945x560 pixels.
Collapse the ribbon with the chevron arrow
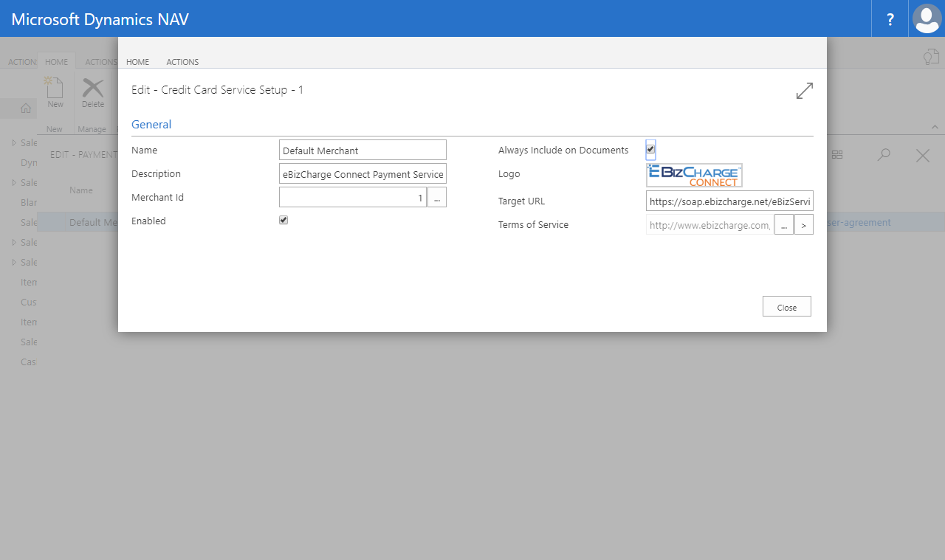934,127
